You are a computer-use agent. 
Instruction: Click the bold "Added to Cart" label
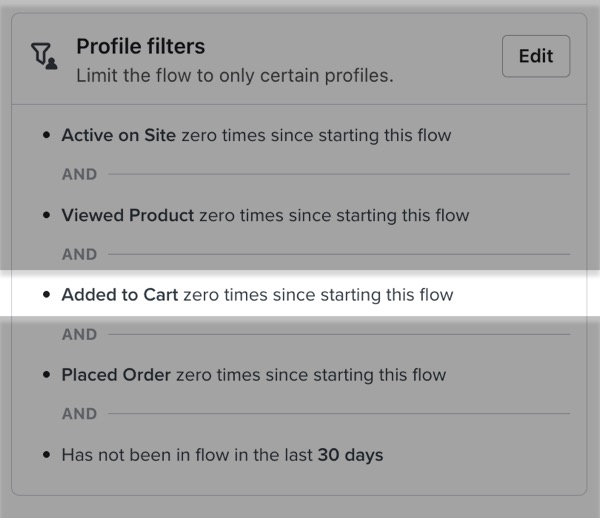click(120, 295)
